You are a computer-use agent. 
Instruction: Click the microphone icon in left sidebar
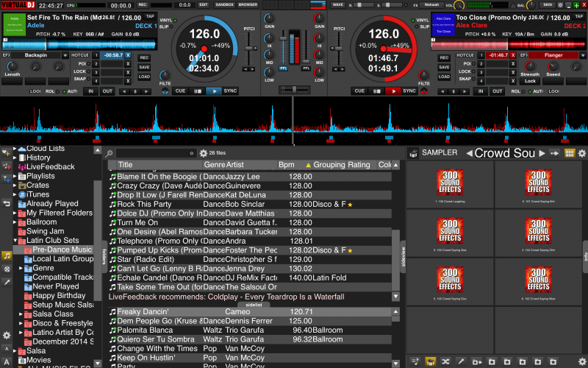coord(7,283)
